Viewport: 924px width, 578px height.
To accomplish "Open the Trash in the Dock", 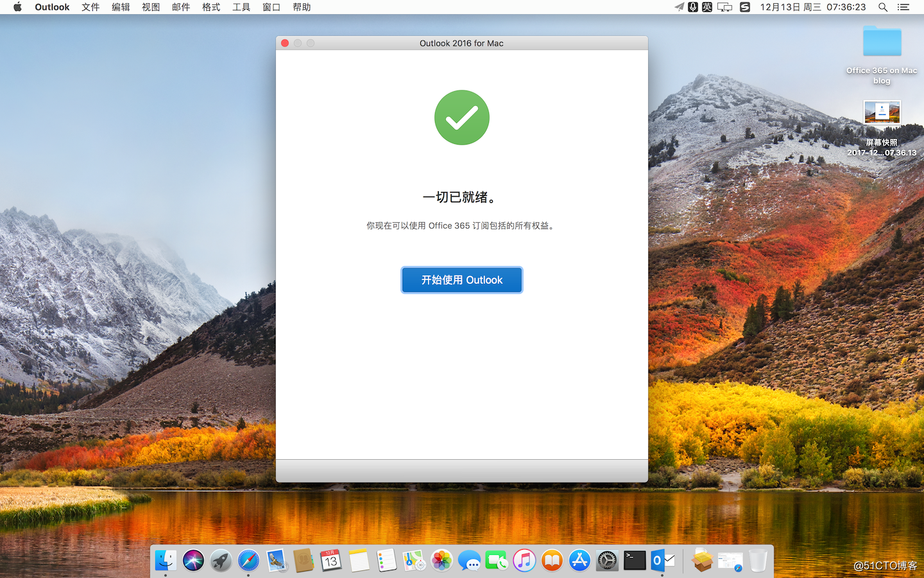I will point(758,561).
